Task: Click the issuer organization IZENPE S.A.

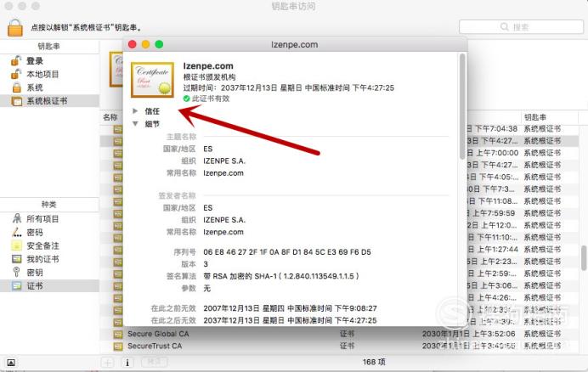Action: click(x=224, y=220)
